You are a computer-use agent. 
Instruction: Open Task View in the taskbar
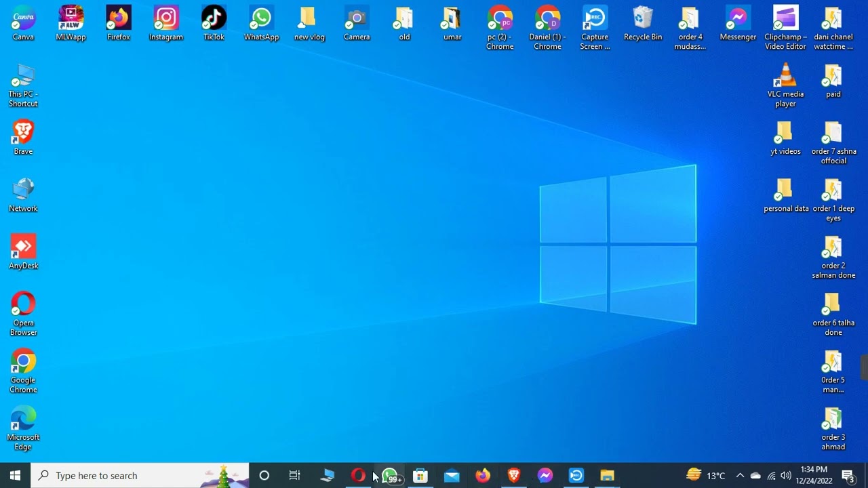pos(295,476)
